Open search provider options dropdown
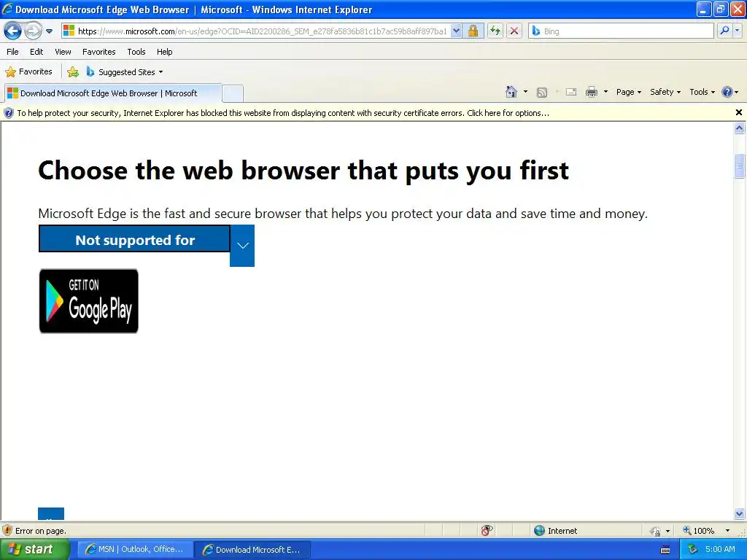 point(737,31)
